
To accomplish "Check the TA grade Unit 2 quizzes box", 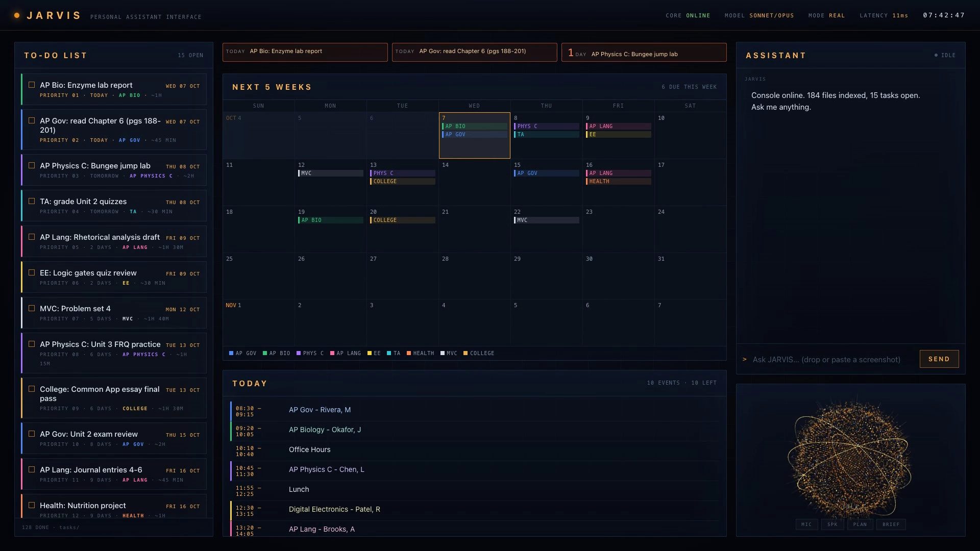I will point(32,201).
